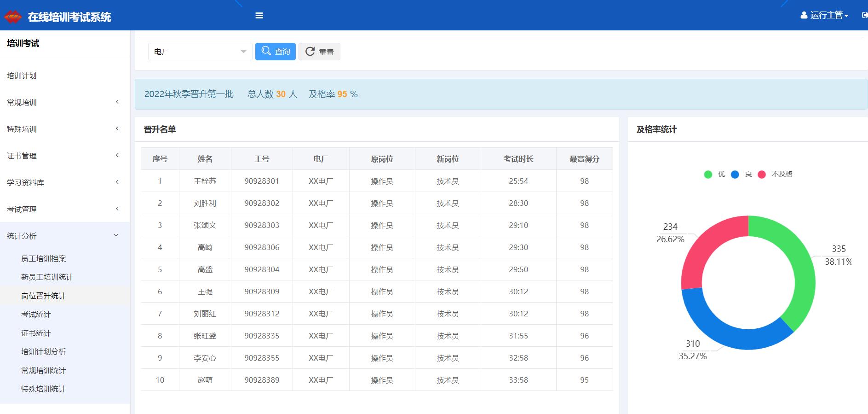Click the 最高得分 column header
This screenshot has height=414, width=868.
pos(584,159)
